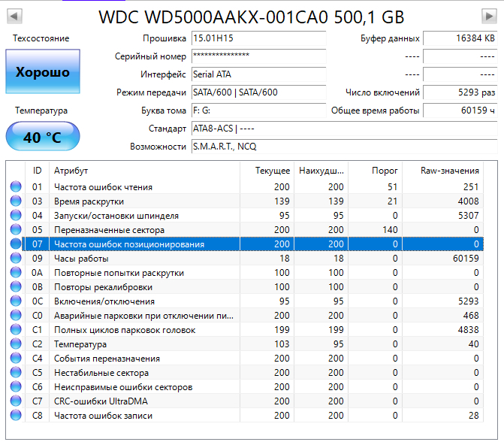
Task: Click the status circle for attribute 01
Action: tap(16, 186)
